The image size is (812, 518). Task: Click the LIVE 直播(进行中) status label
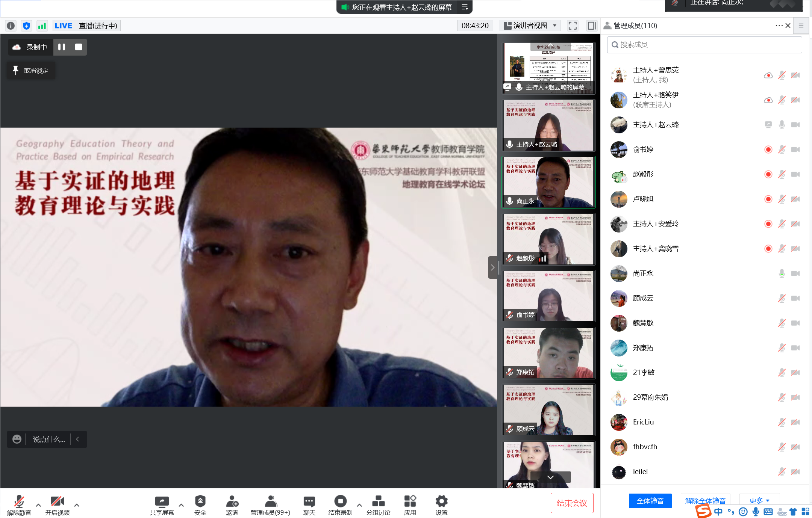click(86, 26)
